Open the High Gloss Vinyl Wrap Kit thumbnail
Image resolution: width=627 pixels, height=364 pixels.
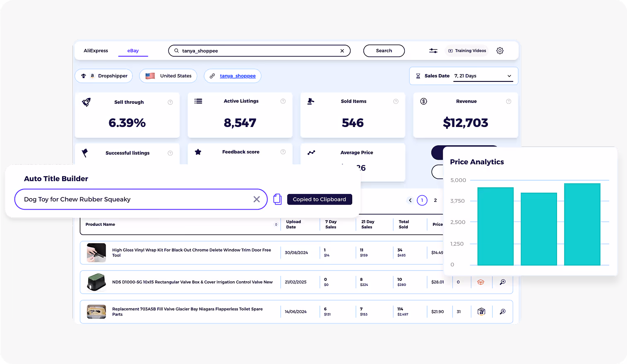(x=96, y=253)
